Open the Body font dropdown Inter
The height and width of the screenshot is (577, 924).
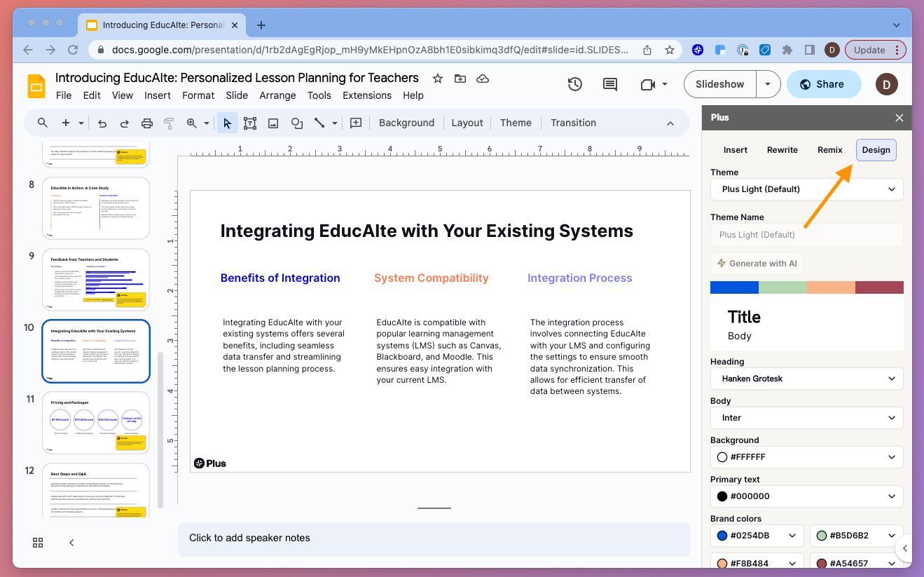[807, 418]
